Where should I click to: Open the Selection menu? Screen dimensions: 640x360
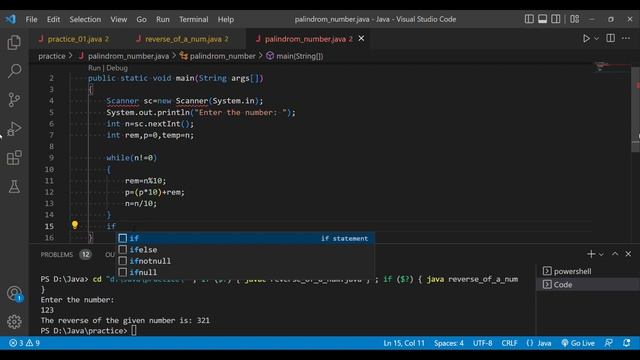(x=85, y=19)
